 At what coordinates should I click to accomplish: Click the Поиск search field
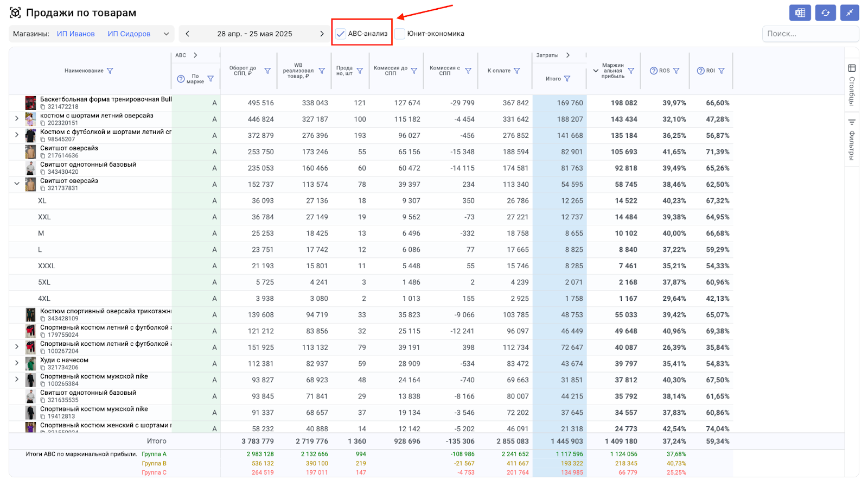[810, 34]
